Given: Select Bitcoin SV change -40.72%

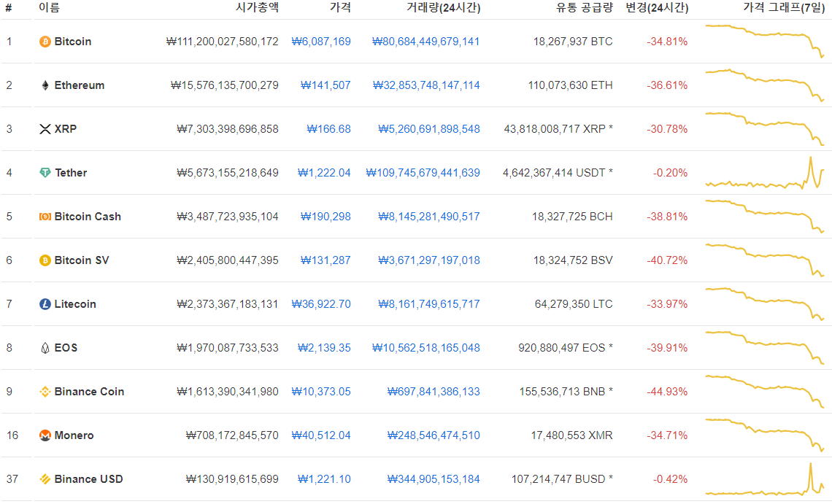Looking at the screenshot, I should point(667,260).
